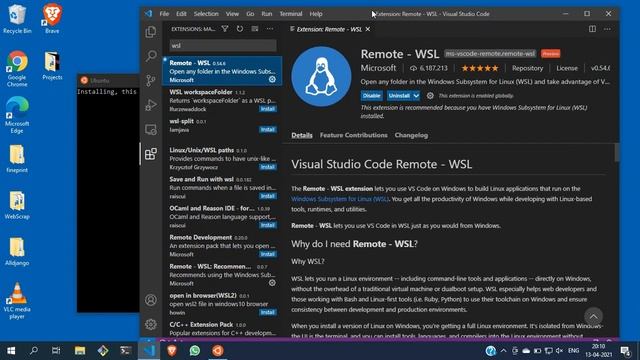Open Google Chrome desktop shortcut
640x360 pixels.
17,69
